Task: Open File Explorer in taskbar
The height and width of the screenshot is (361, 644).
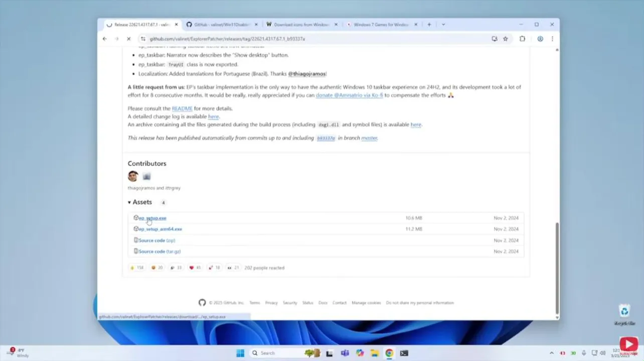Action: pyautogui.click(x=375, y=353)
